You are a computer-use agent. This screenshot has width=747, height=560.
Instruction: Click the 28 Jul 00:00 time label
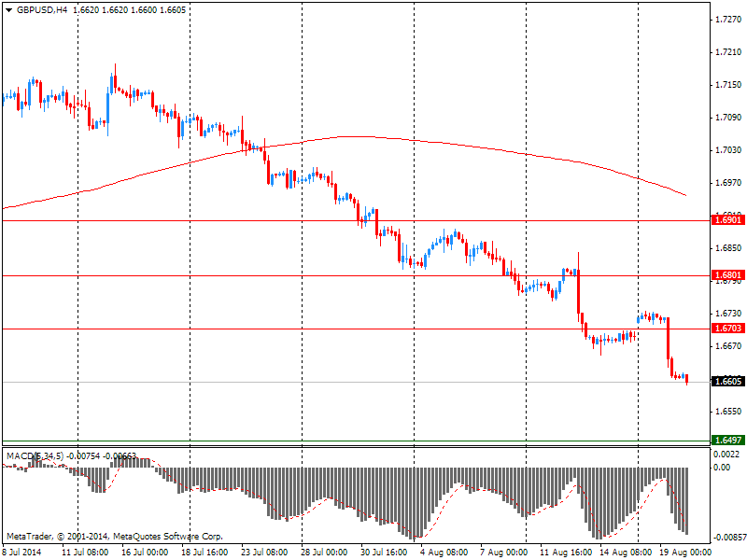[x=324, y=553]
